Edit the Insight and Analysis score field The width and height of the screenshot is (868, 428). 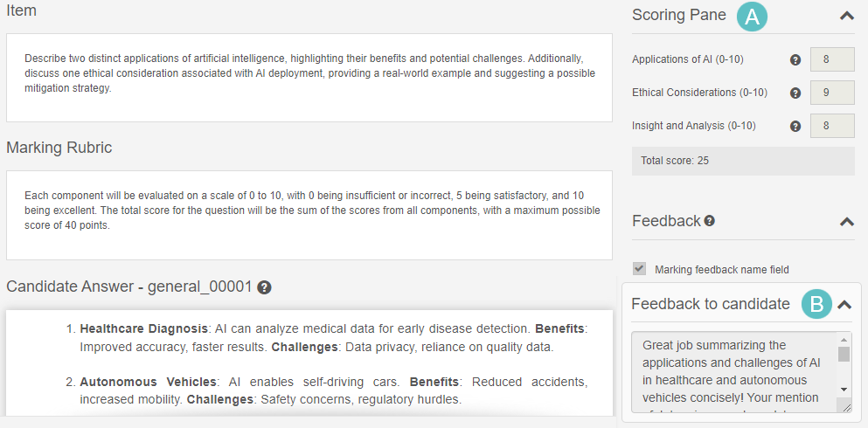coord(831,126)
